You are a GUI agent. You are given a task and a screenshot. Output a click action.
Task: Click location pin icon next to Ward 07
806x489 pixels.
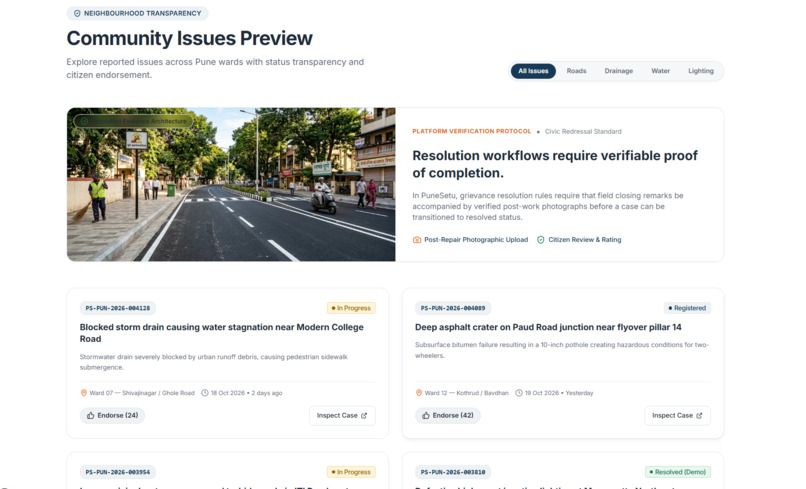(84, 393)
